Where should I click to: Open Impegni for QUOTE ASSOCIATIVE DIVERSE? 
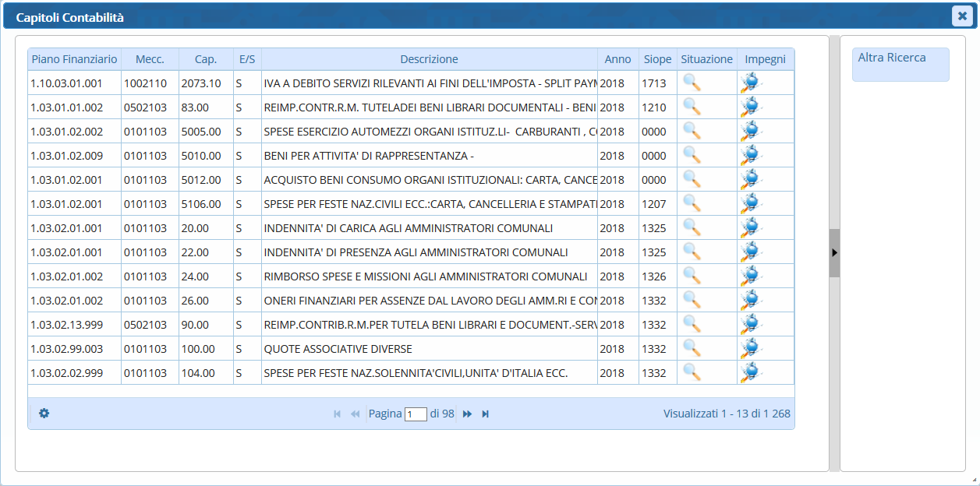[750, 348]
